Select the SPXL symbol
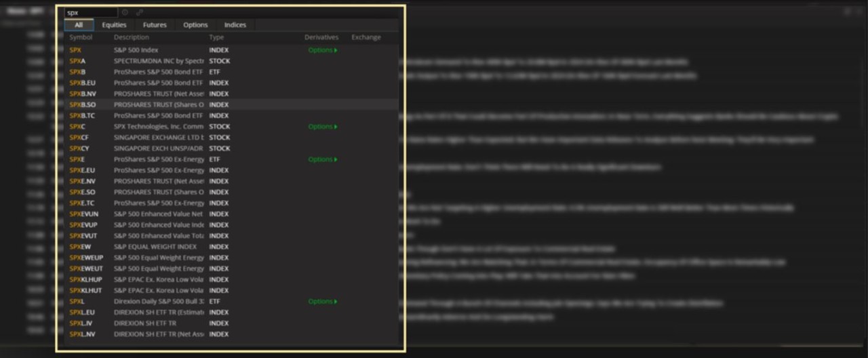The width and height of the screenshot is (868, 358). coord(77,302)
